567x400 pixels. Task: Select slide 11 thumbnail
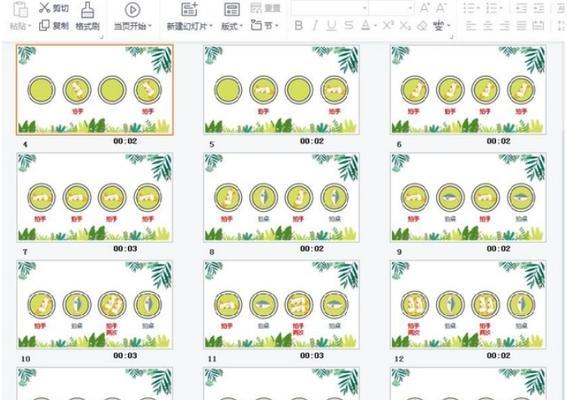pos(281,305)
